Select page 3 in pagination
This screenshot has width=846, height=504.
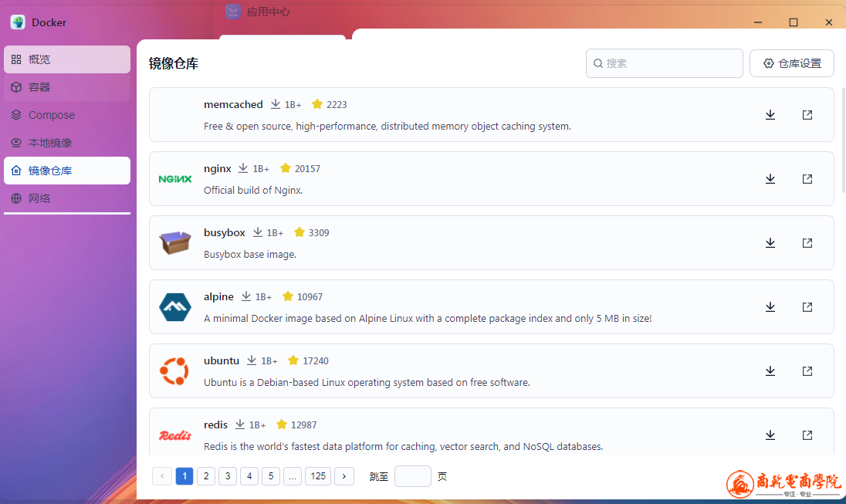[228, 476]
